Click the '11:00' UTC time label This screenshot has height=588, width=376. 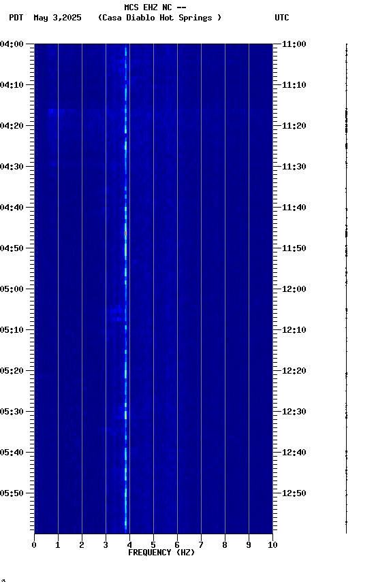[294, 44]
